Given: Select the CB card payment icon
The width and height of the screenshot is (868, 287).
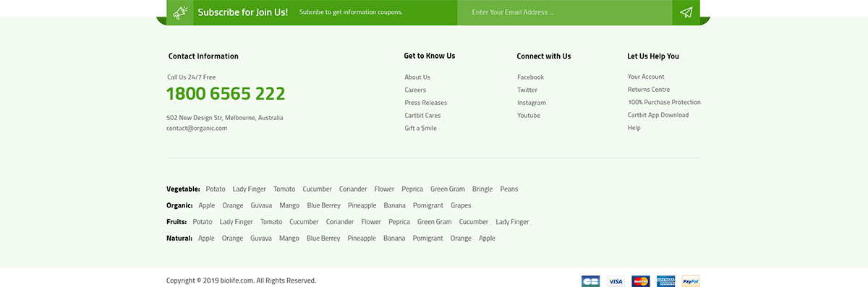Looking at the screenshot, I should [590, 281].
